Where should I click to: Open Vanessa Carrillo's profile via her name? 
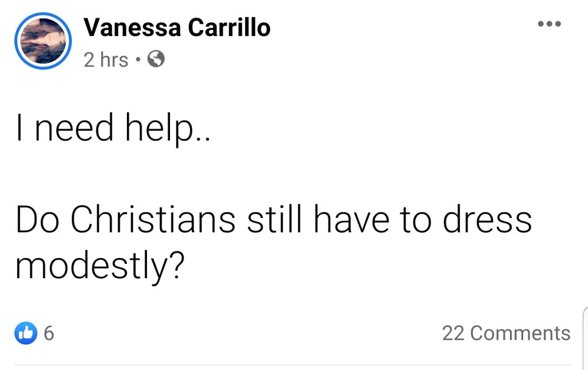coord(177,28)
